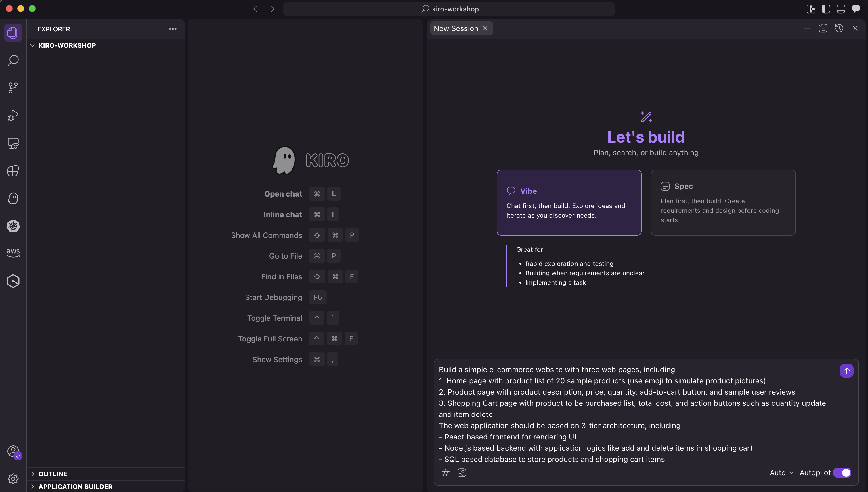Open the hexagon icon below AWS
This screenshot has height=492, width=868.
point(13,281)
